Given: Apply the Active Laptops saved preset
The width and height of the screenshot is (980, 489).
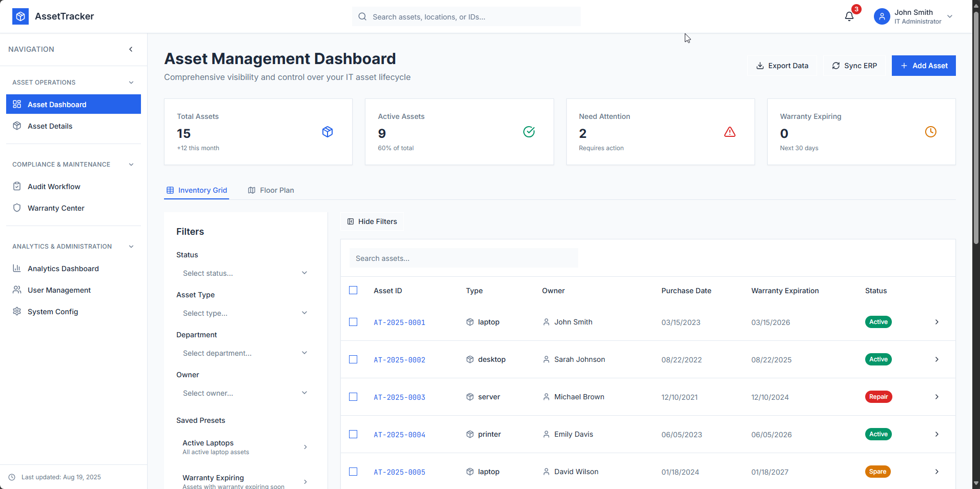Looking at the screenshot, I should (246, 447).
